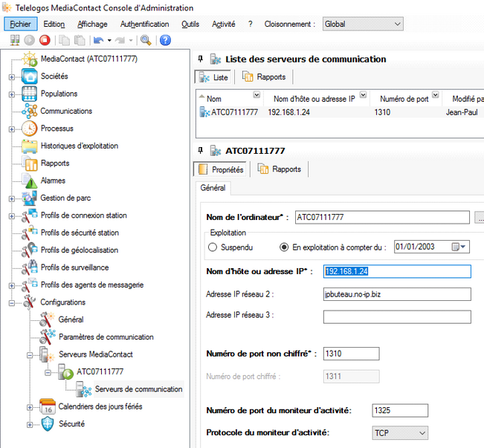Click the pin icon beside Liste des serveurs
Image resolution: width=484 pixels, height=448 pixels.
[200, 59]
